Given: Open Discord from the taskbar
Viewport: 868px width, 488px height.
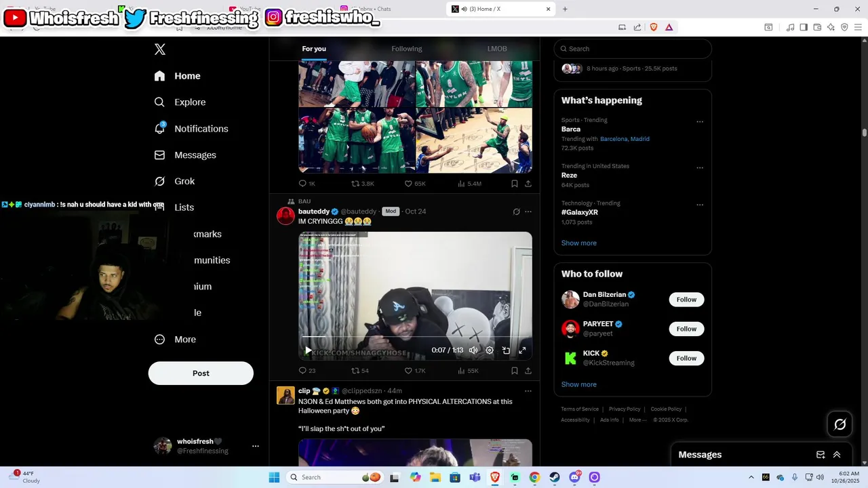Looking at the screenshot, I should coord(575,477).
